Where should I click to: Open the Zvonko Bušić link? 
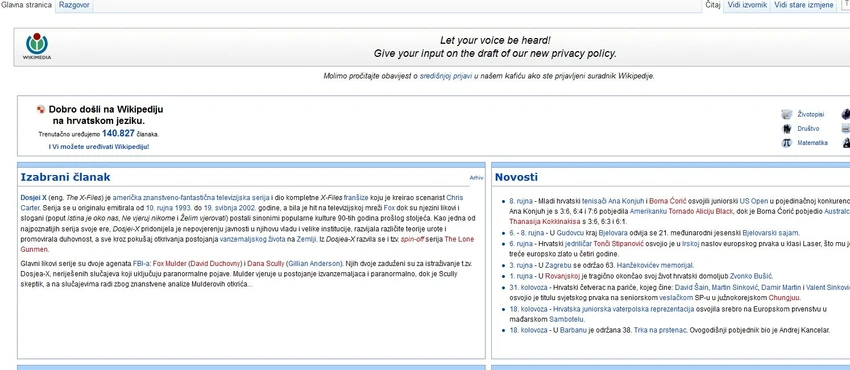point(751,276)
